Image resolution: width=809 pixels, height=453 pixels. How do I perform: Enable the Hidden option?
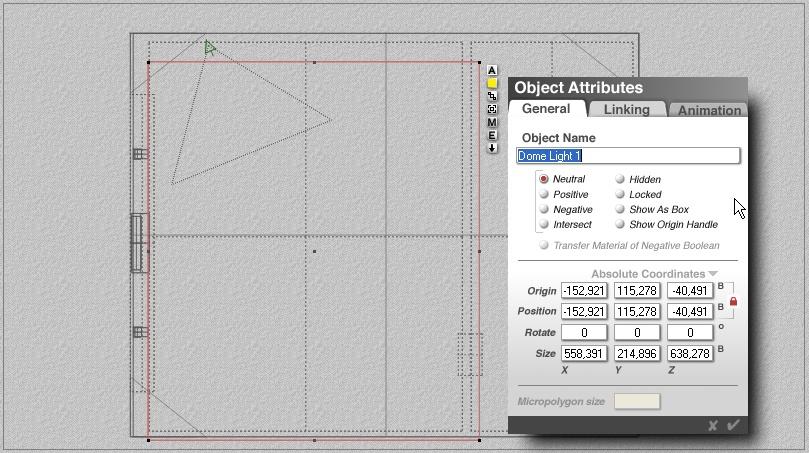(620, 179)
